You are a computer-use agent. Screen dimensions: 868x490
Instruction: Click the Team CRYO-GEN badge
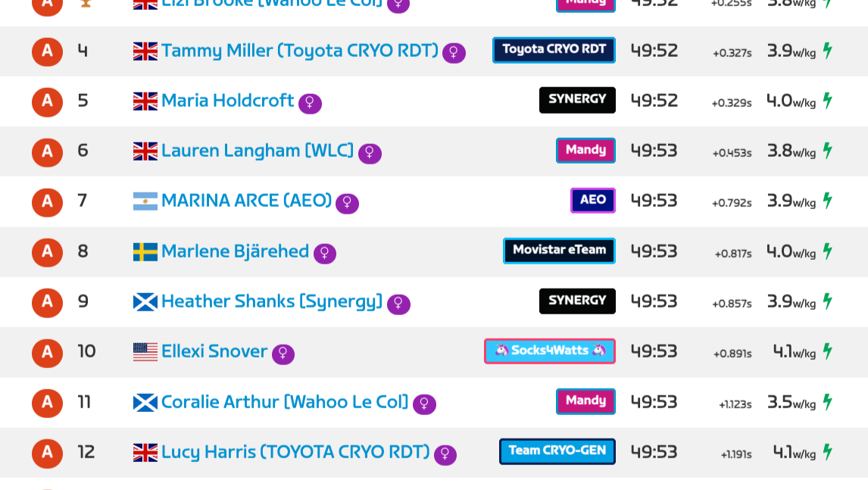[x=557, y=451]
